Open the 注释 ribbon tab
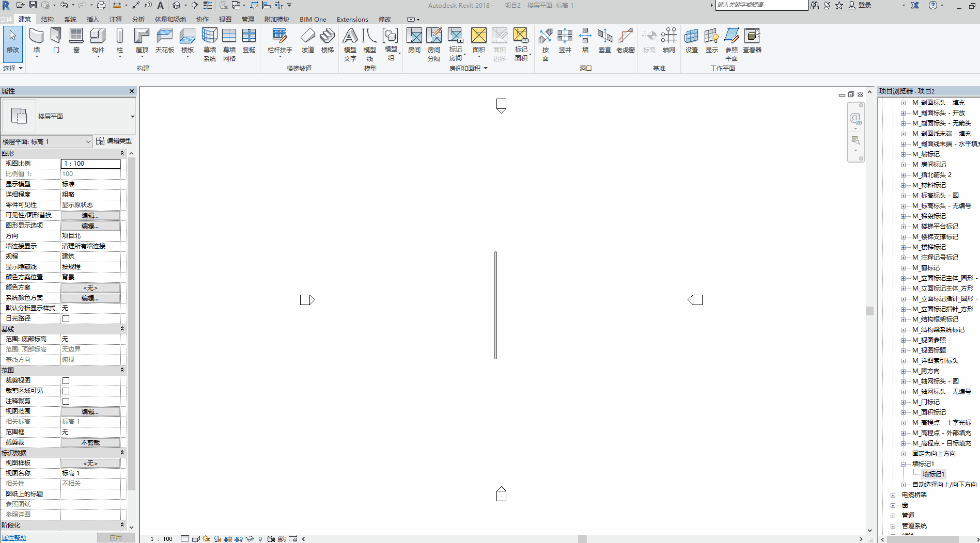 116,20
